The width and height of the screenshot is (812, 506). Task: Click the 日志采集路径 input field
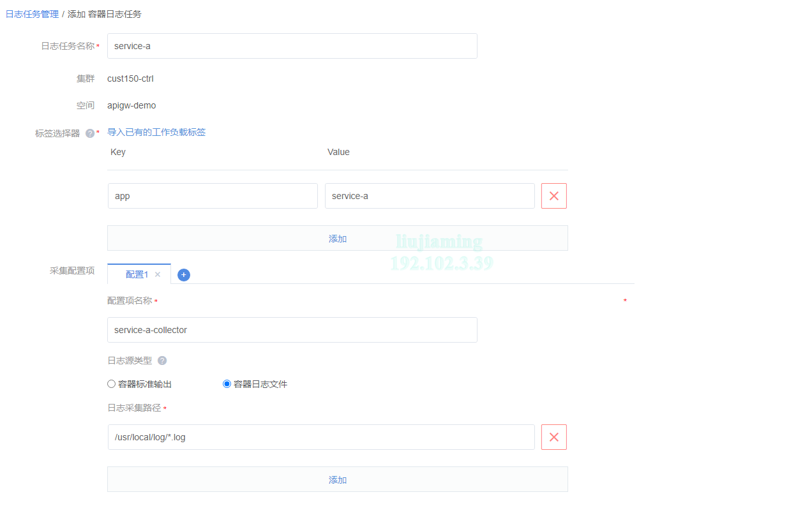coord(320,437)
